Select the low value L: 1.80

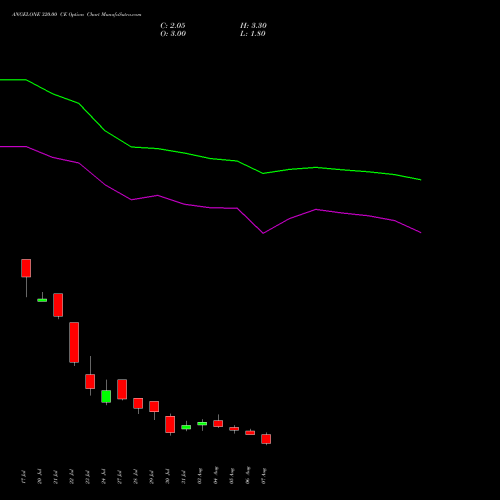(253, 34)
